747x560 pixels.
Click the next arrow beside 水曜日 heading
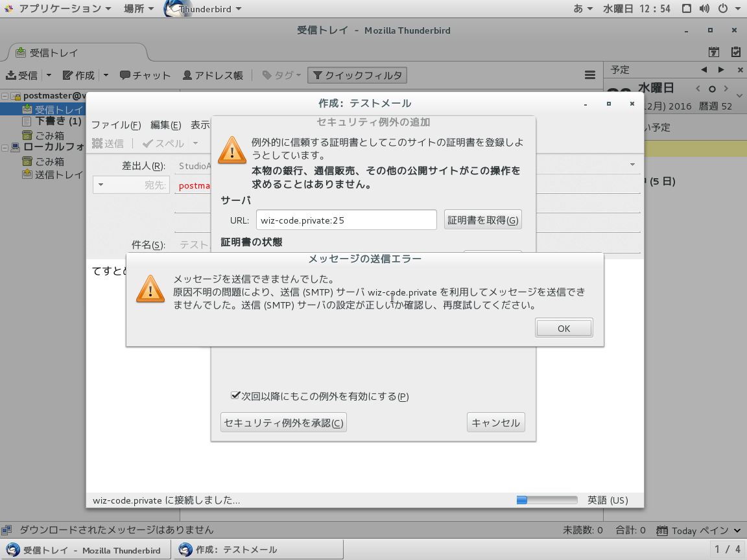click(726, 89)
